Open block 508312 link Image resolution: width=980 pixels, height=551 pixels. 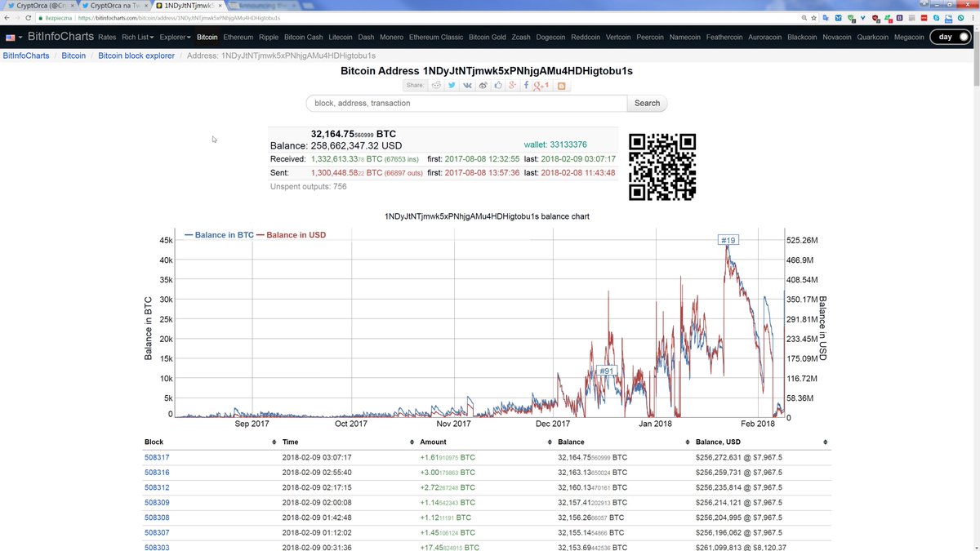157,487
